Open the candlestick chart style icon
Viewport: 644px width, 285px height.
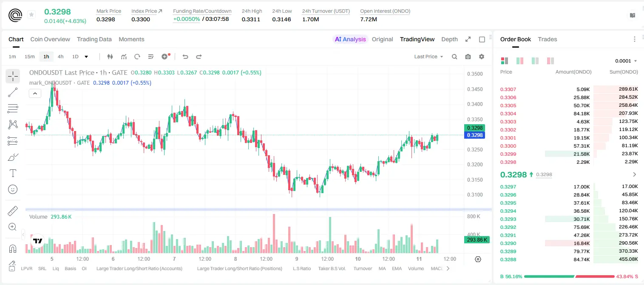point(110,57)
